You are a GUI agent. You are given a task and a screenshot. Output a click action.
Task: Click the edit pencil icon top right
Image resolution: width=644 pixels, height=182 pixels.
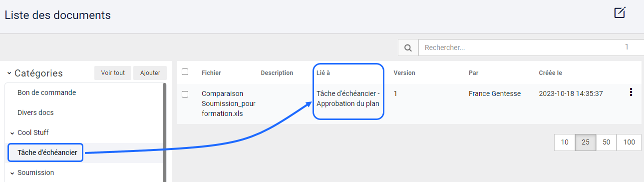(x=620, y=12)
